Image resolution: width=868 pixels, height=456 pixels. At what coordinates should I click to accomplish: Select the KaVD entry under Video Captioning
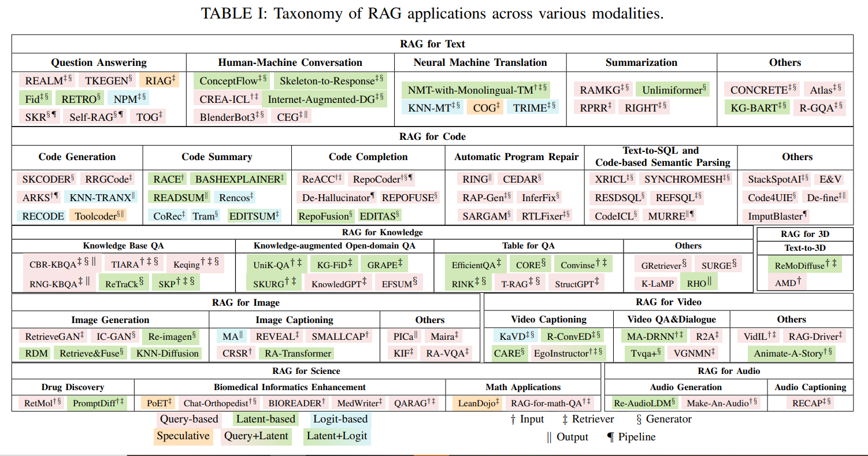coord(515,336)
